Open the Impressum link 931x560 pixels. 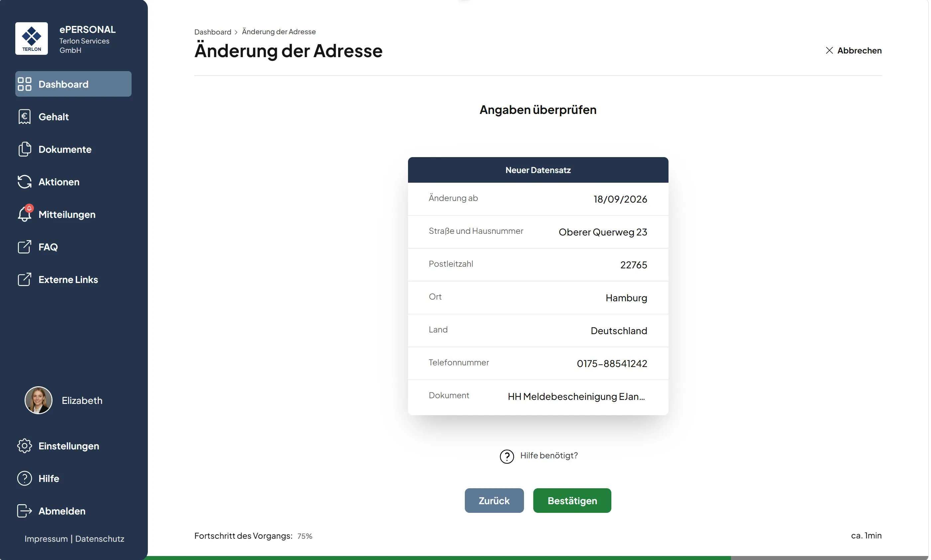(x=46, y=538)
